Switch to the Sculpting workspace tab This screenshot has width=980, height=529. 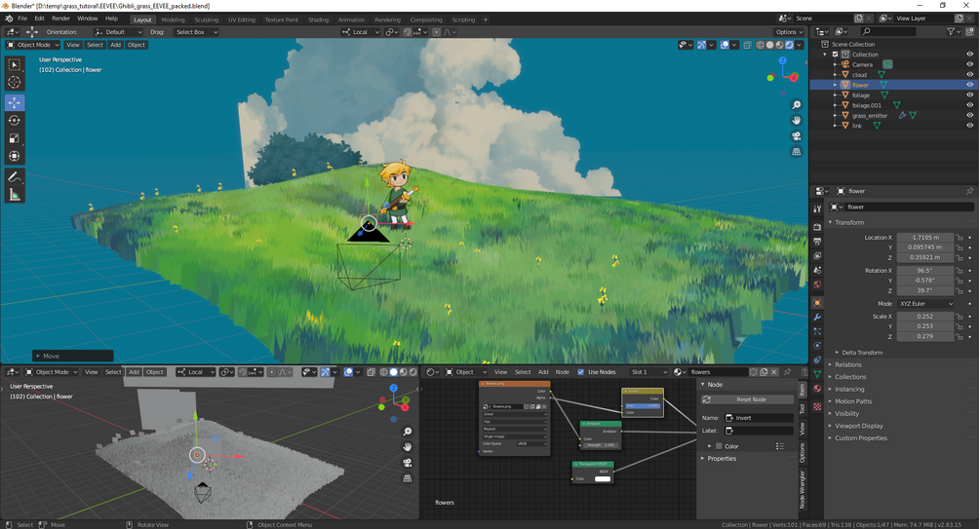207,20
